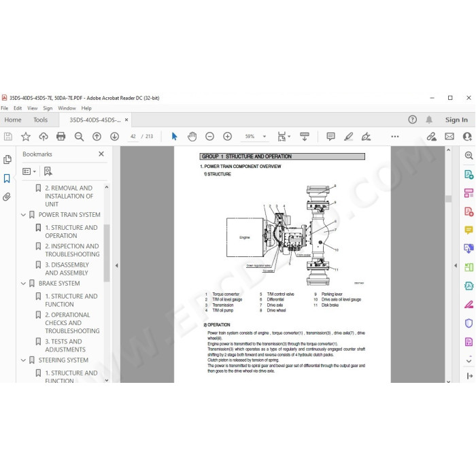Open the View menu
476x476 pixels.
(32, 108)
